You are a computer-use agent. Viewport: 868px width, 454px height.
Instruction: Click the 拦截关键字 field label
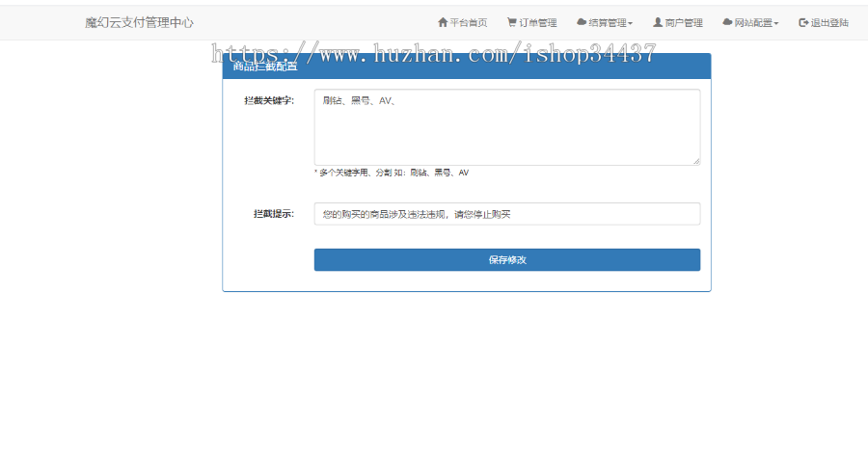coord(269,99)
